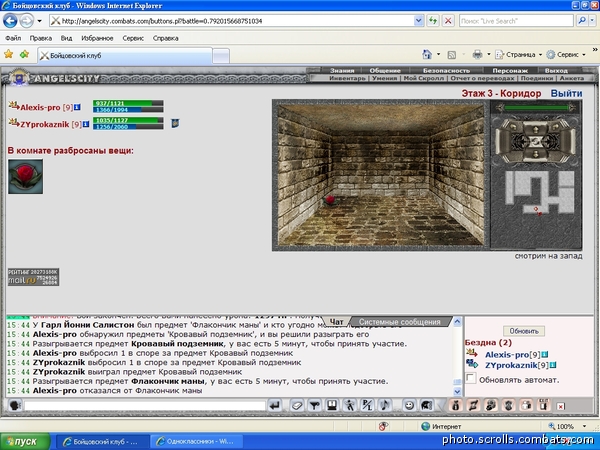
Task: Switch to Одноклассники taskbar window
Action: 196,442
